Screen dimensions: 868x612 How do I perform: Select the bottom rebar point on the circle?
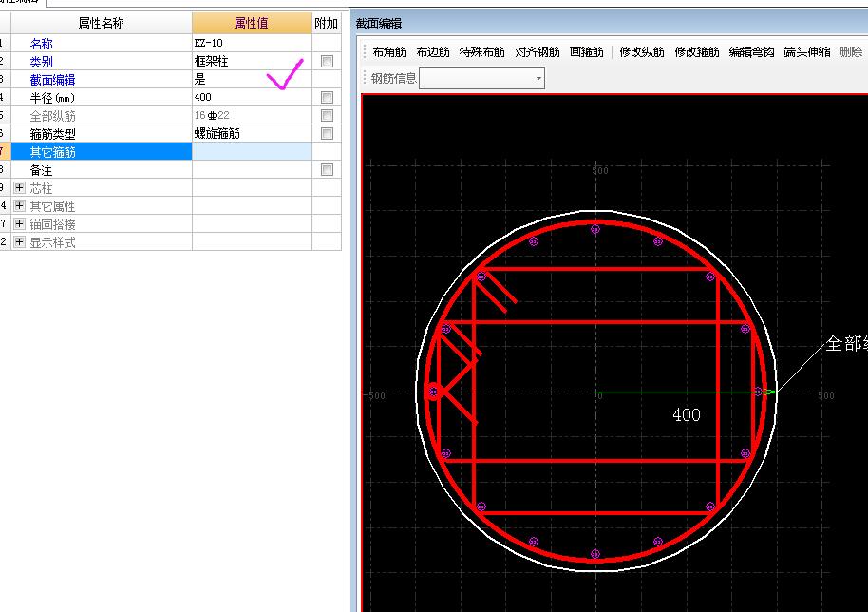595,554
